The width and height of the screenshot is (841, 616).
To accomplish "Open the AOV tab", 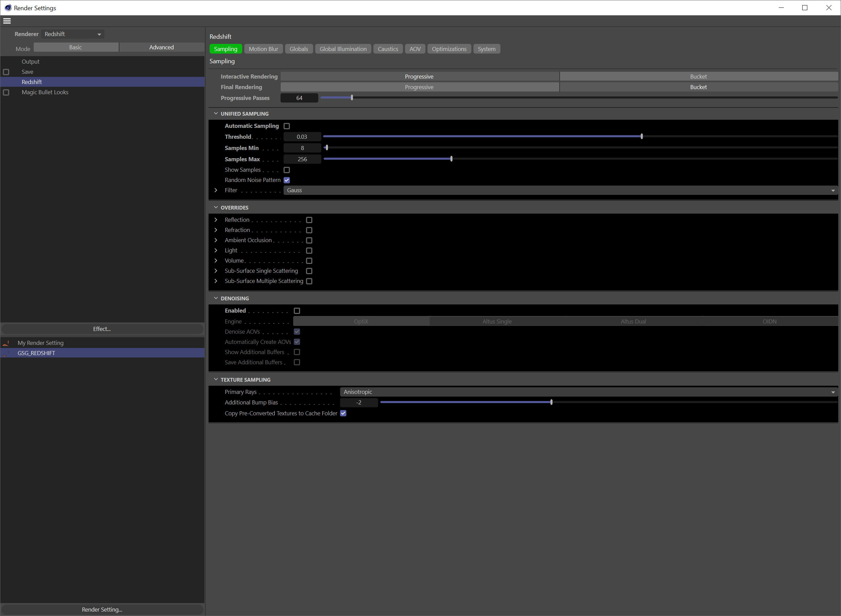I will tap(415, 49).
